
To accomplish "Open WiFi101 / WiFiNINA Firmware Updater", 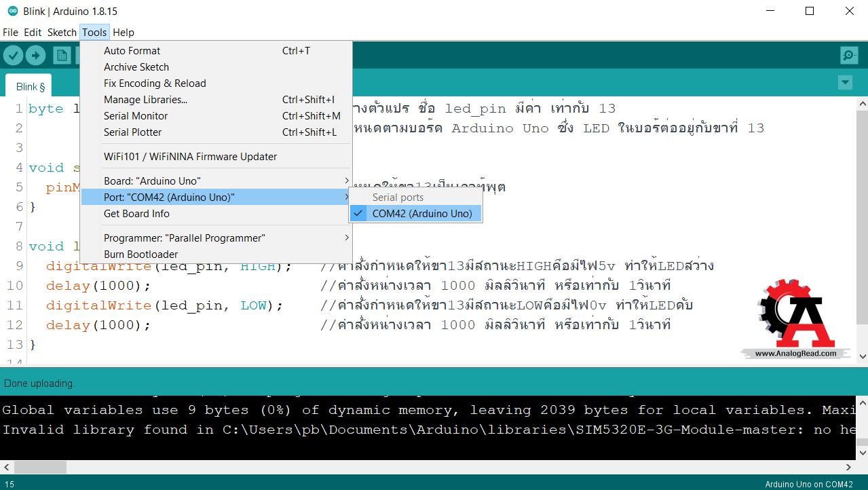I will point(216,157).
